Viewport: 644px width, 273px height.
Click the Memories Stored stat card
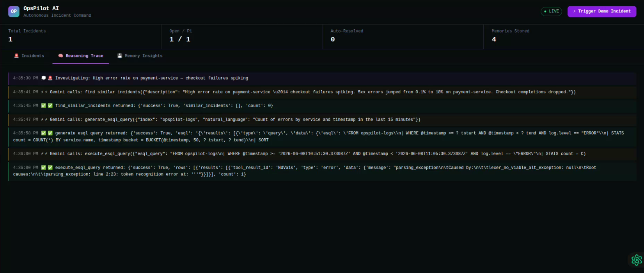pyautogui.click(x=564, y=37)
